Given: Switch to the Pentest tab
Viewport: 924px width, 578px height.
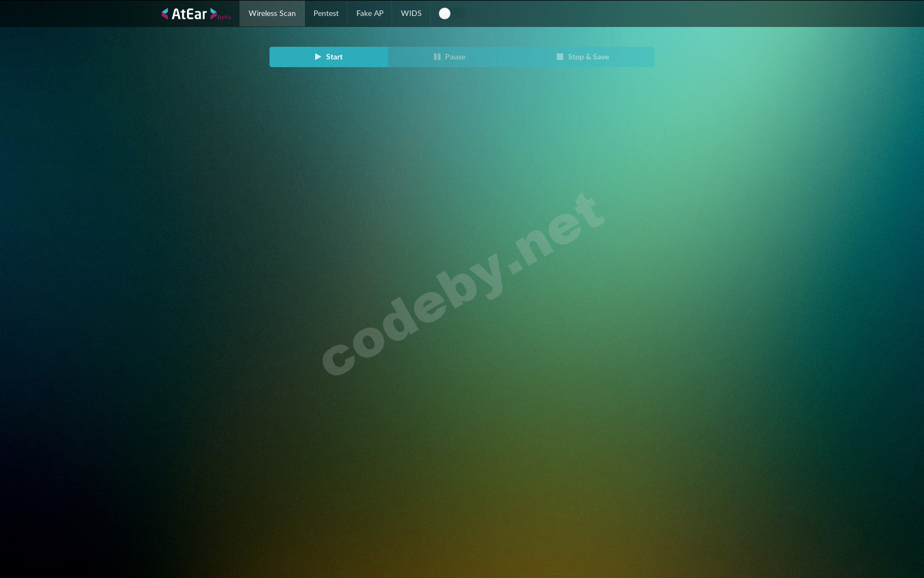Looking at the screenshot, I should pos(326,13).
